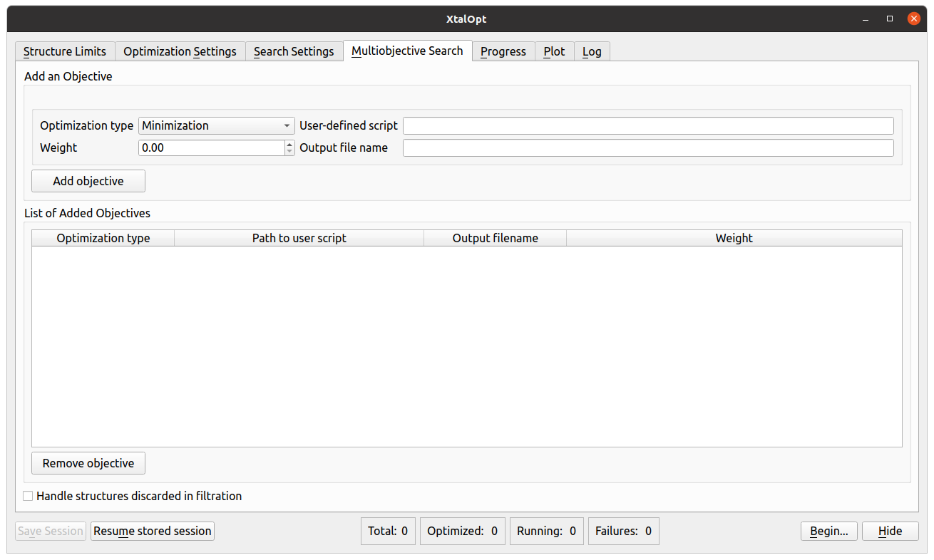The width and height of the screenshot is (934, 560).
Task: Click the Remove objective button
Action: pyautogui.click(x=88, y=463)
